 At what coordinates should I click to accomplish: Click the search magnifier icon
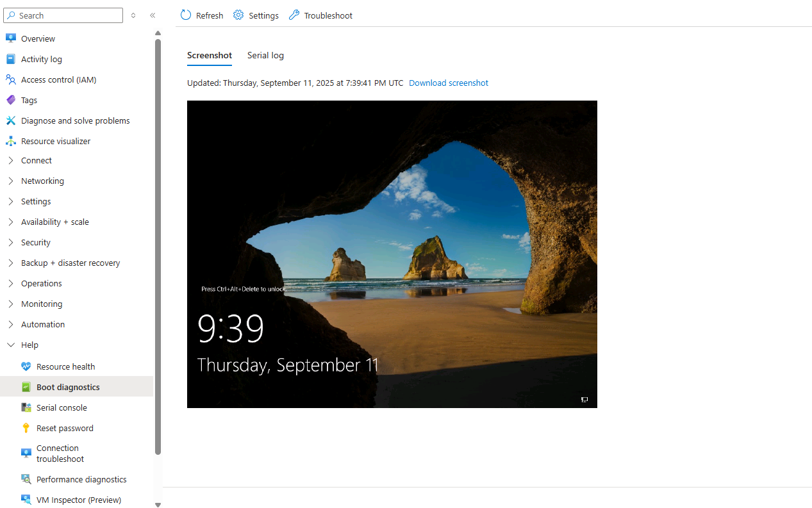click(x=11, y=15)
